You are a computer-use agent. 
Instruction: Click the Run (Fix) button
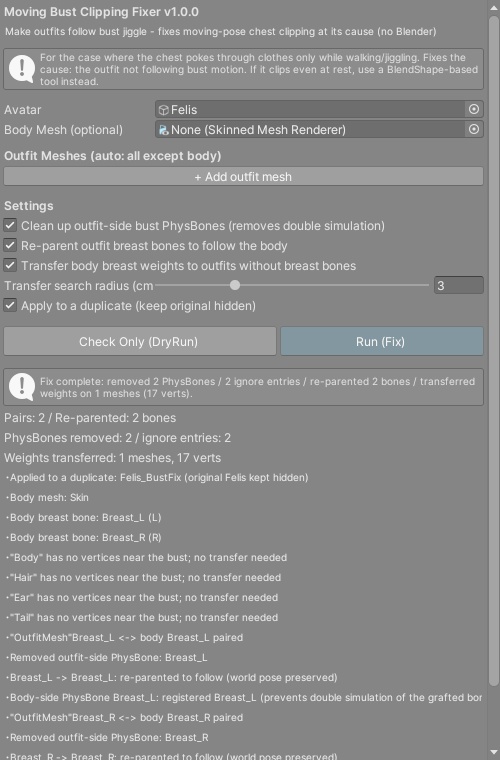click(382, 341)
